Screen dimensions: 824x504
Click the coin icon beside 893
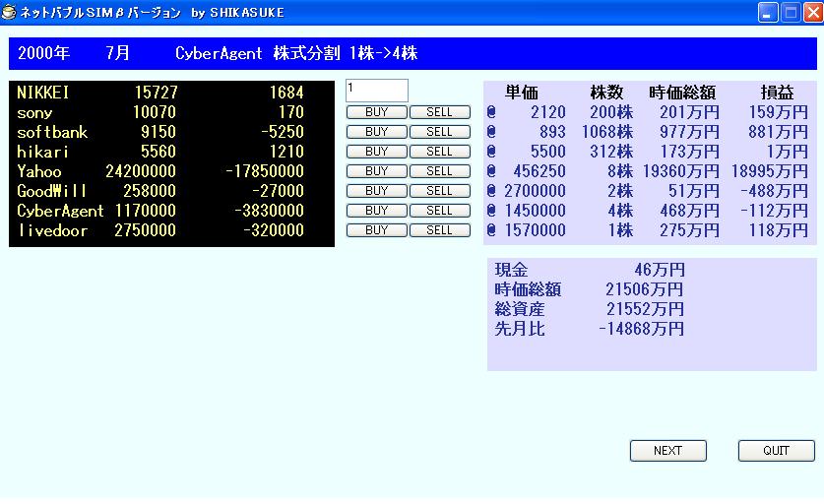tap(491, 131)
